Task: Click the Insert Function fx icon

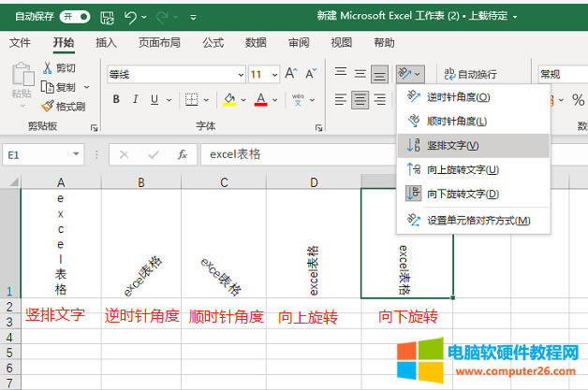Action: coord(184,154)
